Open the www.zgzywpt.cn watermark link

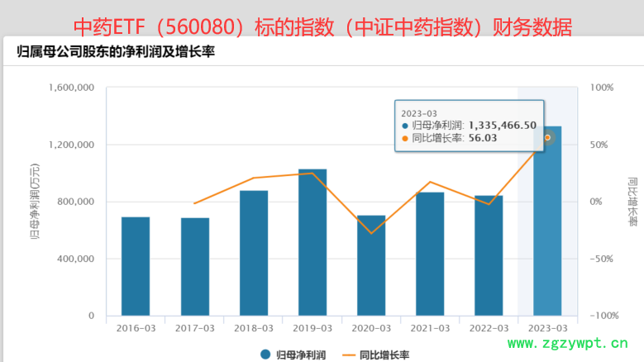point(567,344)
